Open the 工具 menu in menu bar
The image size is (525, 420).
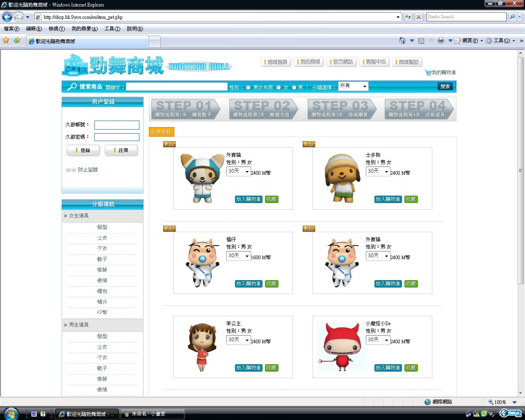pos(112,29)
